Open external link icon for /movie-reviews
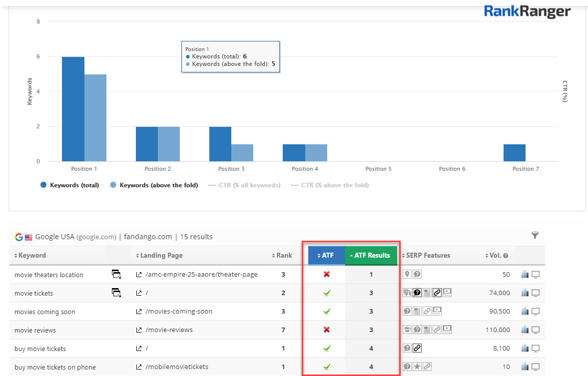 139,330
